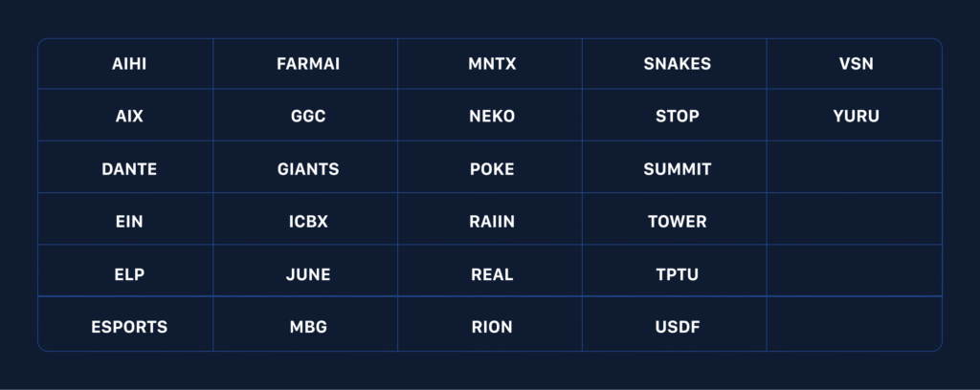Click the YURU table cell

coord(856,117)
